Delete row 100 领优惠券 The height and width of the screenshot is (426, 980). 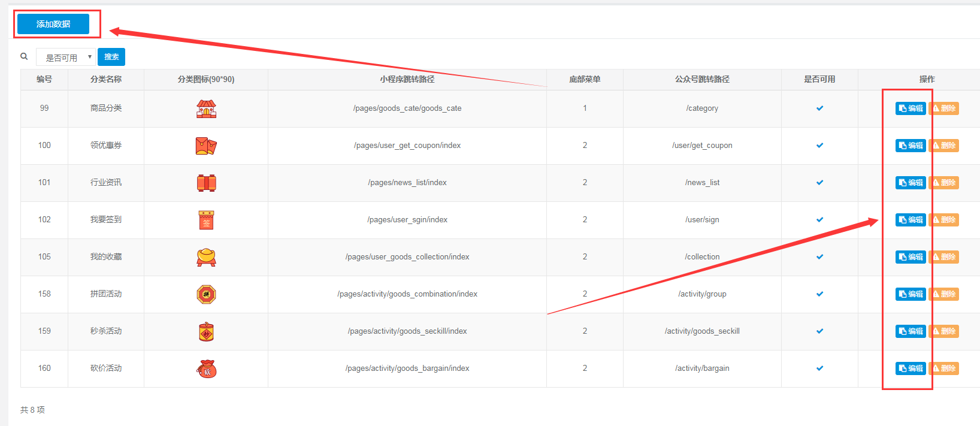click(x=944, y=146)
